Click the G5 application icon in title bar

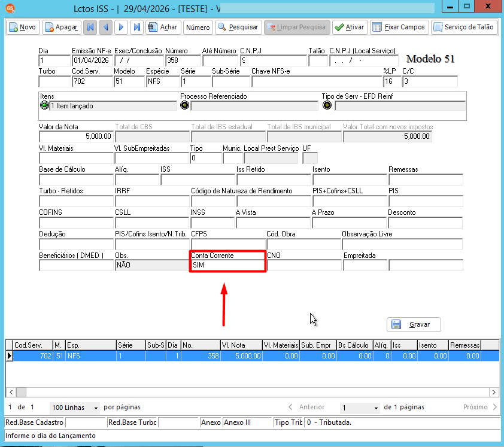tap(10, 8)
